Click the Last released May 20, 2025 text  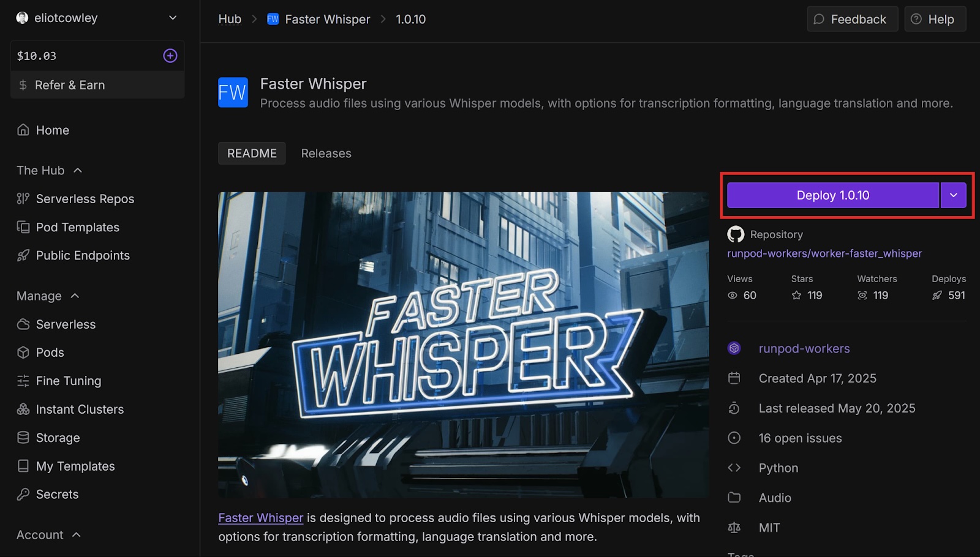click(837, 408)
